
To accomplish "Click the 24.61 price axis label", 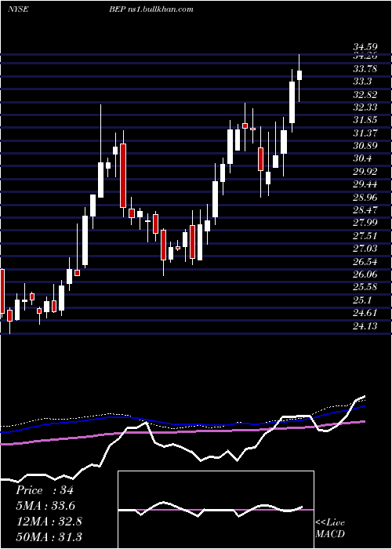I will pyautogui.click(x=365, y=313).
